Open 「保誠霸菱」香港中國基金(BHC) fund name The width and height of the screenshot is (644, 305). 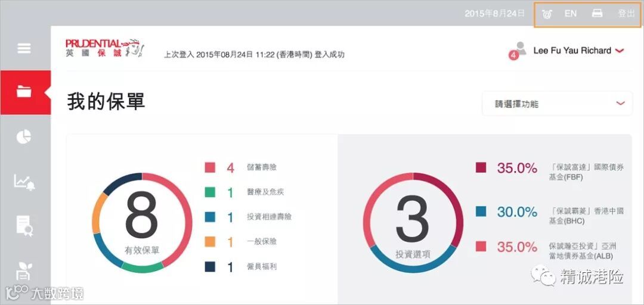[x=587, y=216]
